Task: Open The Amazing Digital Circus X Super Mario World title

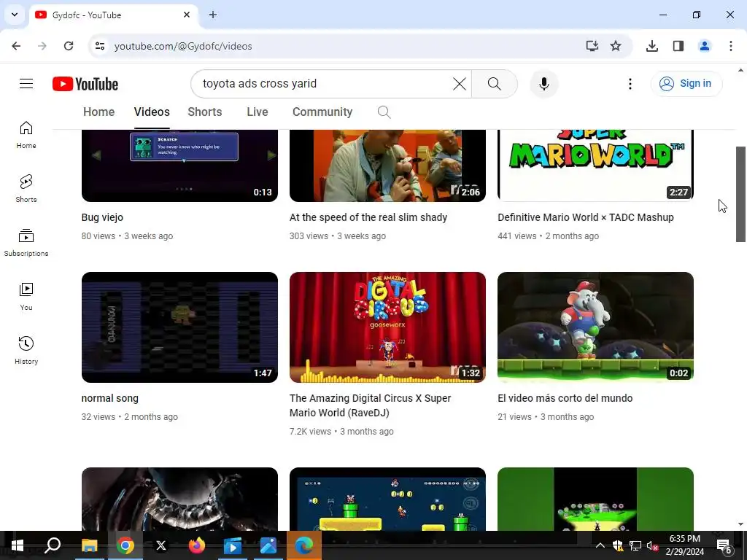Action: (x=370, y=405)
